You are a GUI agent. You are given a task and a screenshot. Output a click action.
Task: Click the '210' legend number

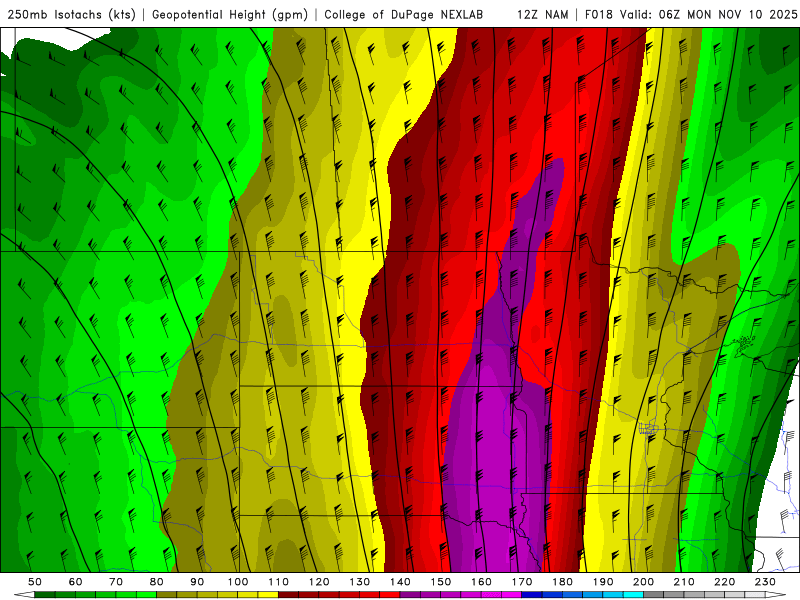pos(684,582)
